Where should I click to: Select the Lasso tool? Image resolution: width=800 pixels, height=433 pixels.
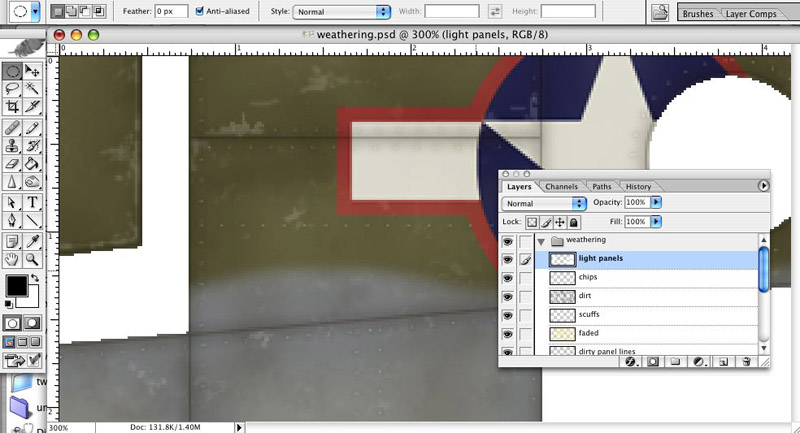tap(12, 89)
